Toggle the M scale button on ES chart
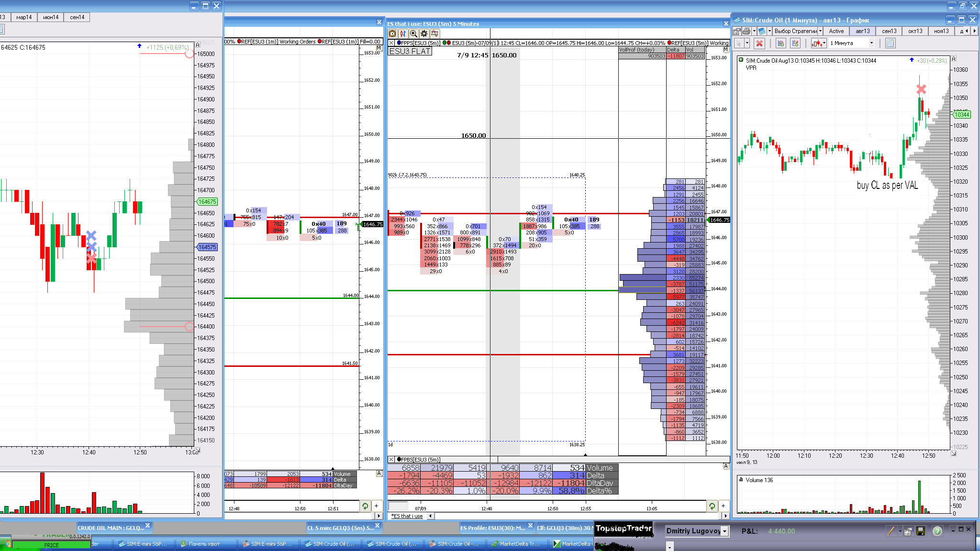This screenshot has width=980, height=551. 725,49
